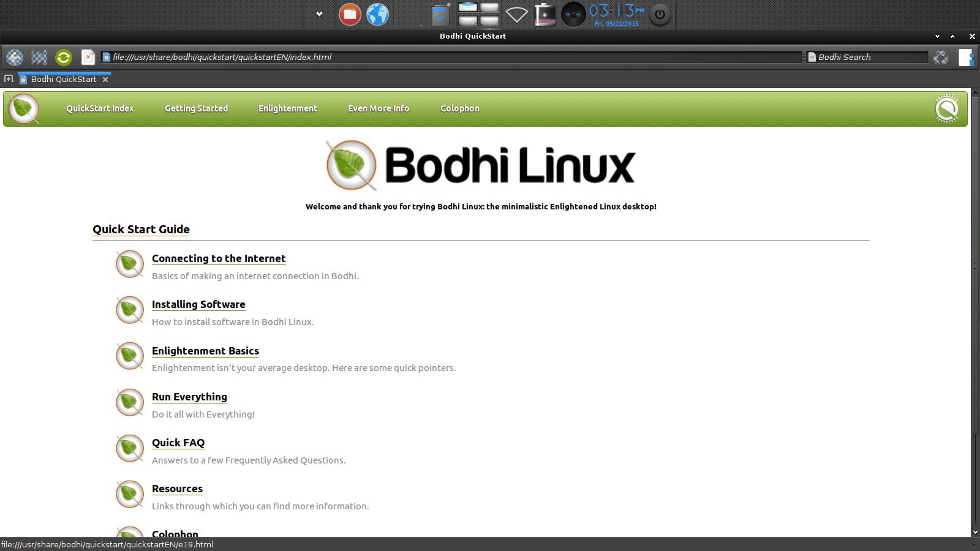The height and width of the screenshot is (551, 980).
Task: Click the large Bodhi Linux banner logo
Action: tap(481, 165)
